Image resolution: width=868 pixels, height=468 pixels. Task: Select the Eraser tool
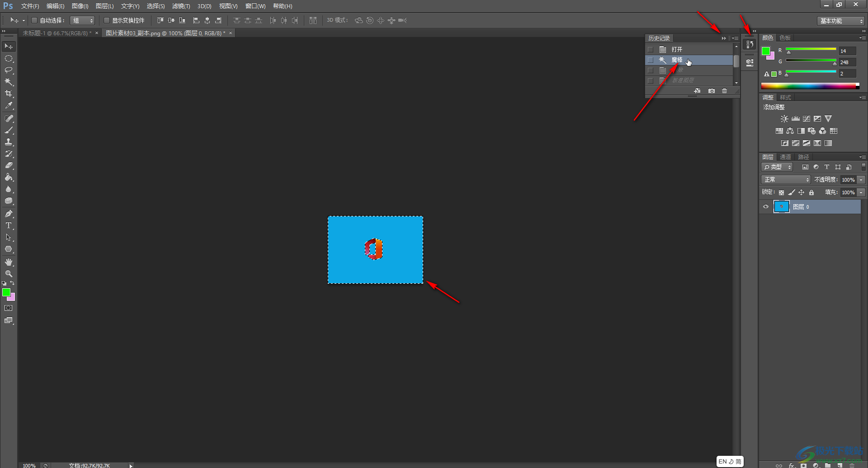9,165
